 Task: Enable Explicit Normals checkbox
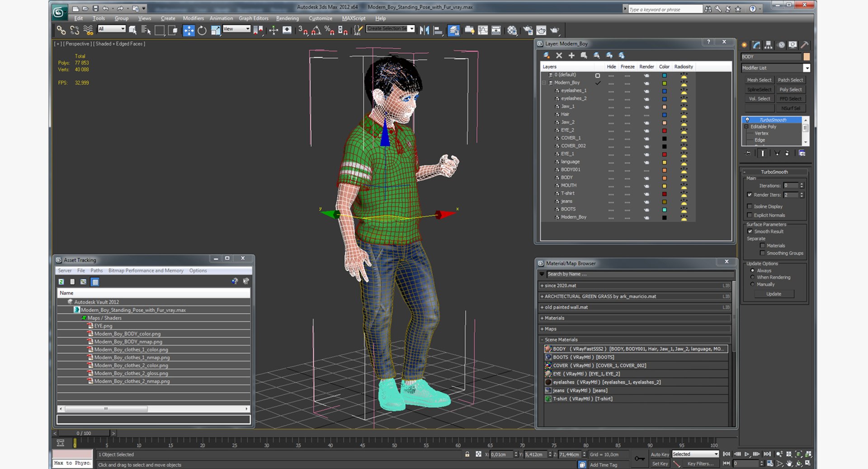tap(750, 215)
